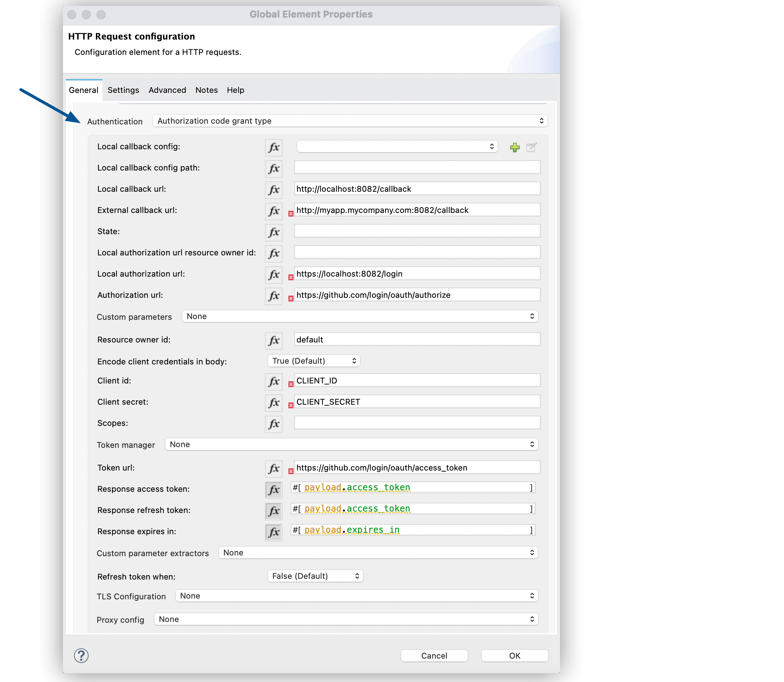784x682 pixels.
Task: Click the fx icon beside Resource owner id
Action: [273, 341]
